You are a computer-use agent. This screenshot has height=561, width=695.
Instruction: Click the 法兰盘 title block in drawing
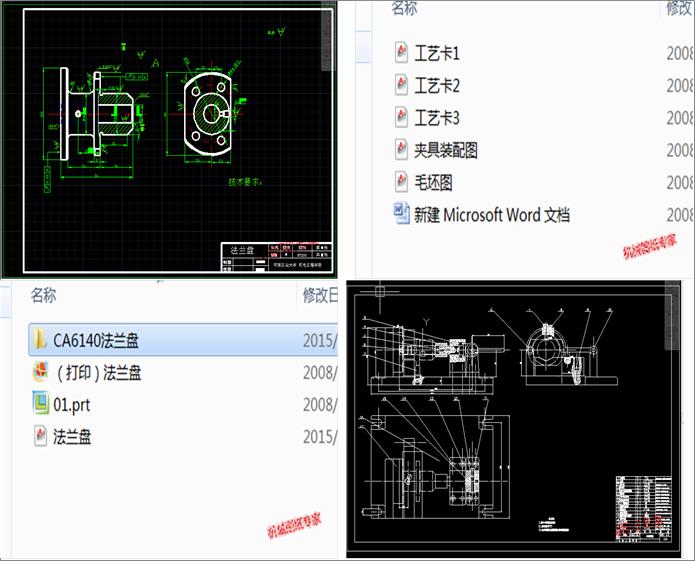276,257
